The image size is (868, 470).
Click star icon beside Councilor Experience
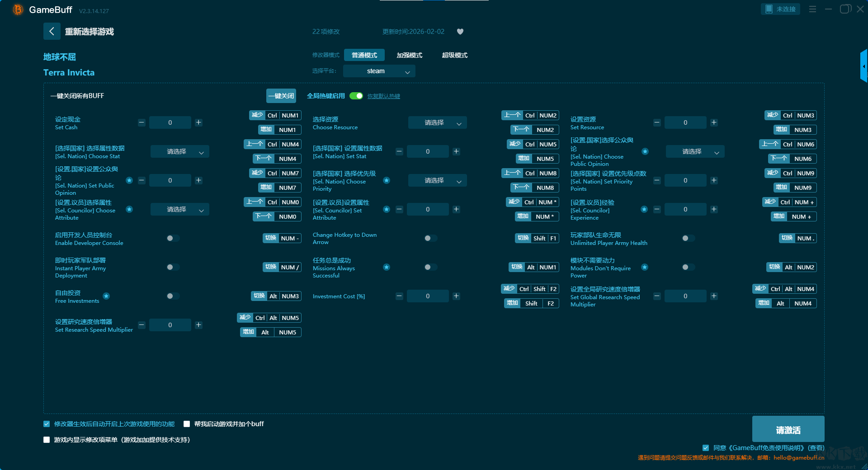pos(644,209)
